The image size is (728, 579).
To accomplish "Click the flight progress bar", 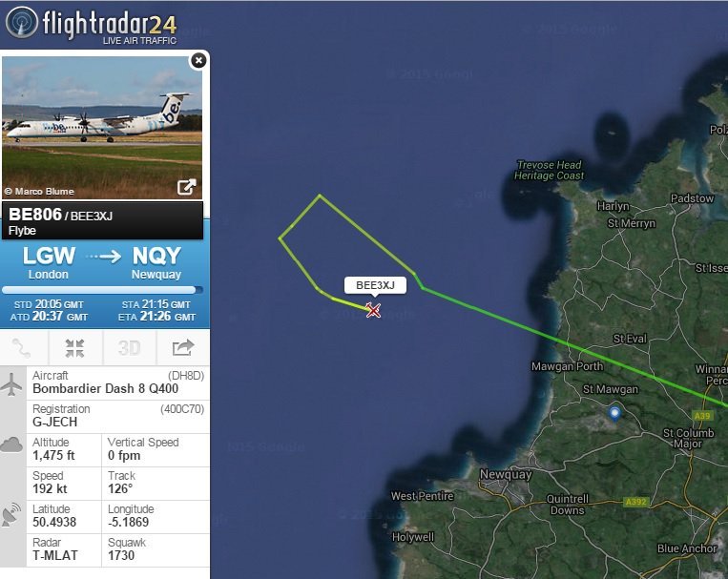I will coord(102,290).
